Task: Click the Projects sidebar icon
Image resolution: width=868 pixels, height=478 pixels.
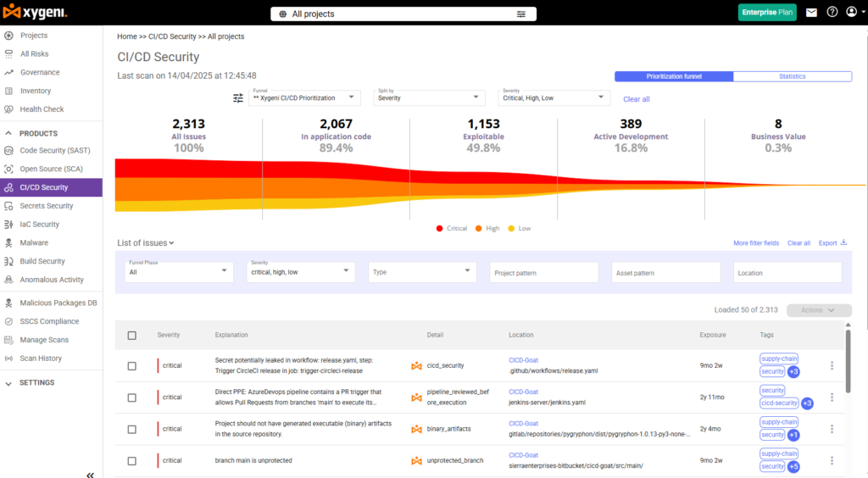Action: (x=8, y=36)
